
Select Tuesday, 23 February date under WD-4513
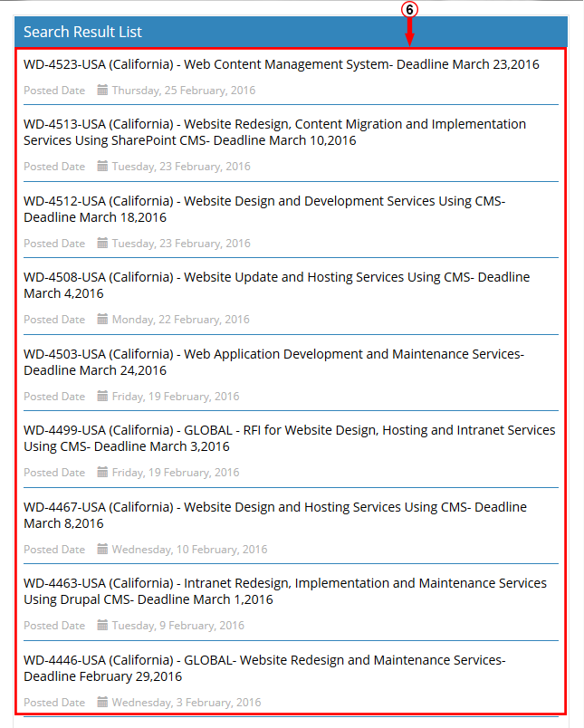181,167
